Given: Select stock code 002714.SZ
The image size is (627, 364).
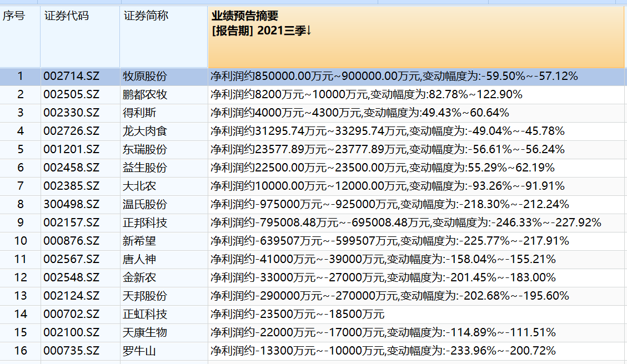Looking at the screenshot, I should [x=71, y=76].
